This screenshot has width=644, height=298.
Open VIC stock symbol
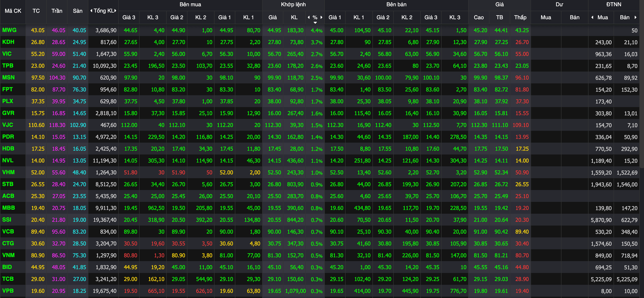[7, 54]
